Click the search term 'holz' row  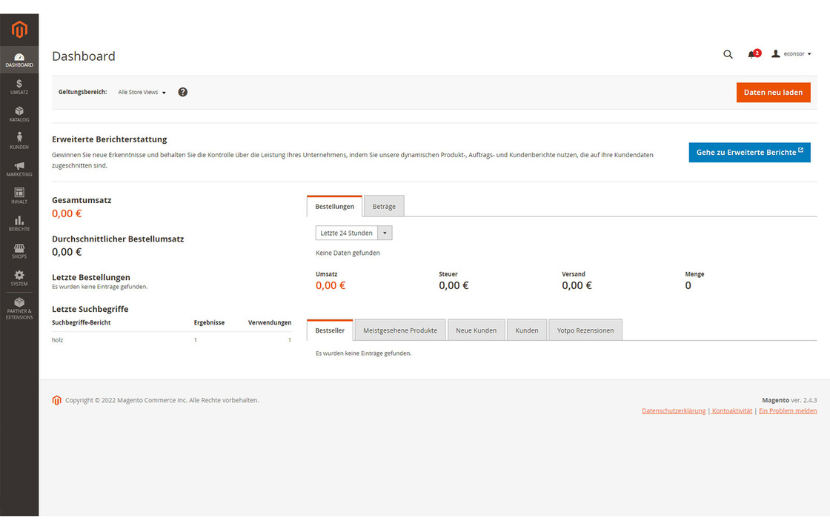[172, 340]
